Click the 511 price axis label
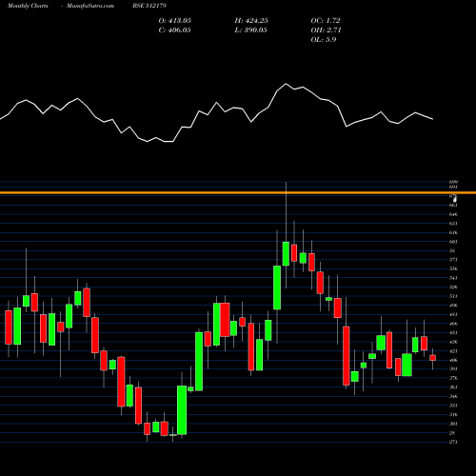The width and height of the screenshot is (476, 476). pos(453,296)
